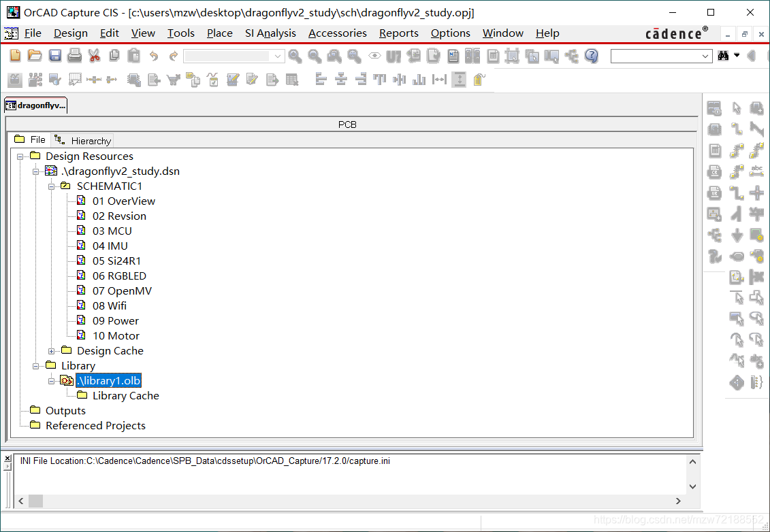Select the 05 Si24R1 page
This screenshot has width=770, height=532.
point(116,261)
